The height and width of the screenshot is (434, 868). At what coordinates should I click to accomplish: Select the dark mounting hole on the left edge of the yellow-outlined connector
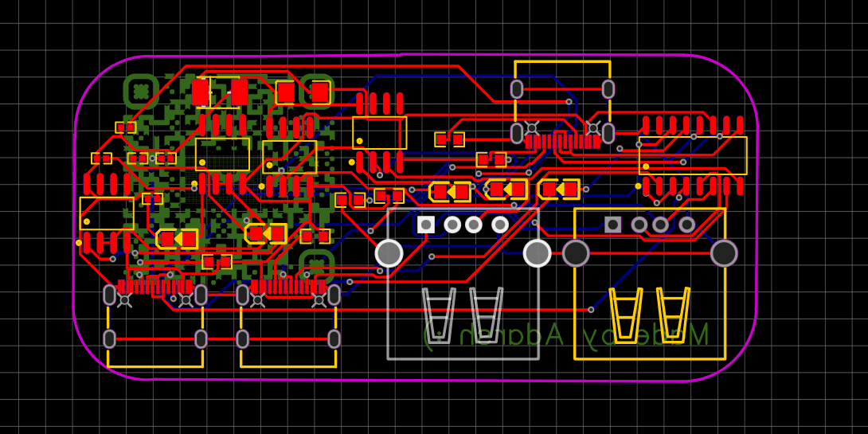576,253
